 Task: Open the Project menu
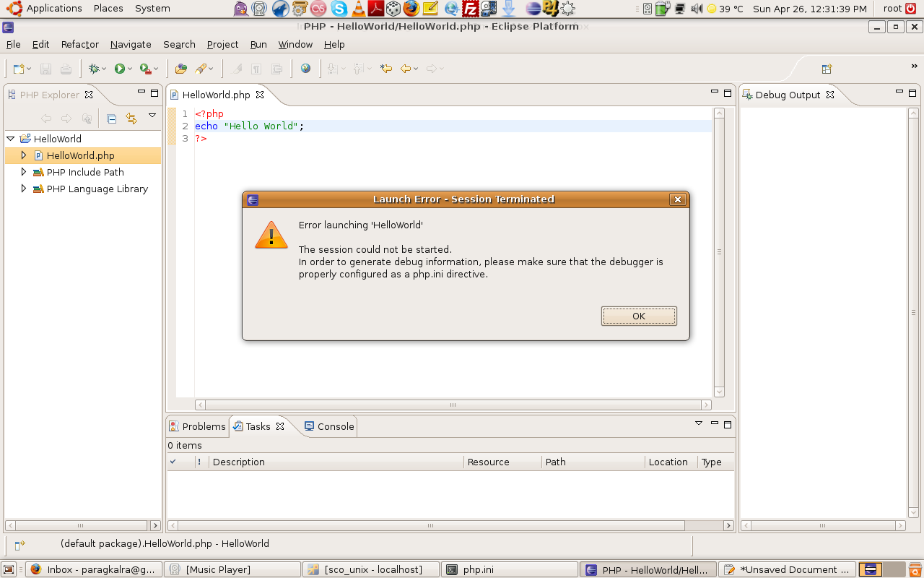222,44
